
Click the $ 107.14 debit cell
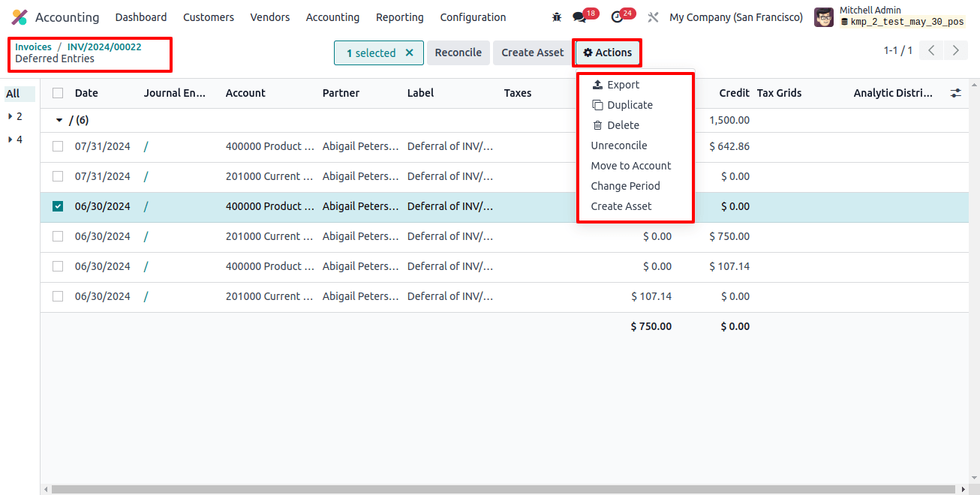pos(651,296)
